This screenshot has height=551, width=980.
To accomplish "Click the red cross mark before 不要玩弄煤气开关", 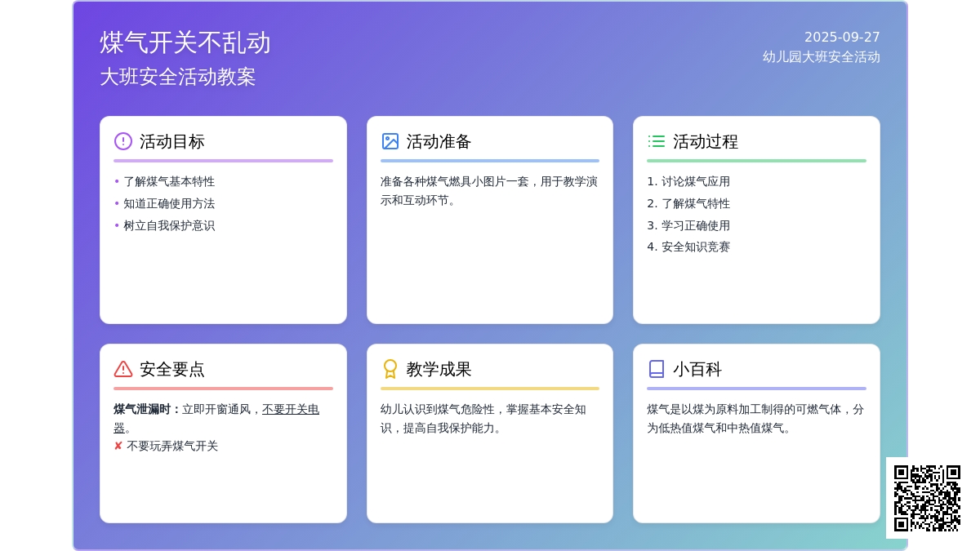I will click(x=118, y=447).
